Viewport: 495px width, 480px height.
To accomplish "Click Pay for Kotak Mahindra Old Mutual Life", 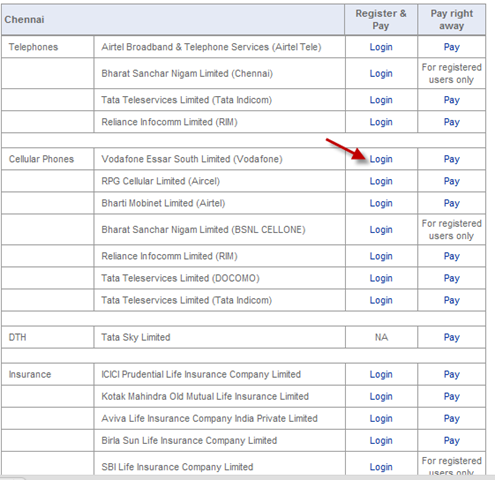I will click(x=452, y=397).
